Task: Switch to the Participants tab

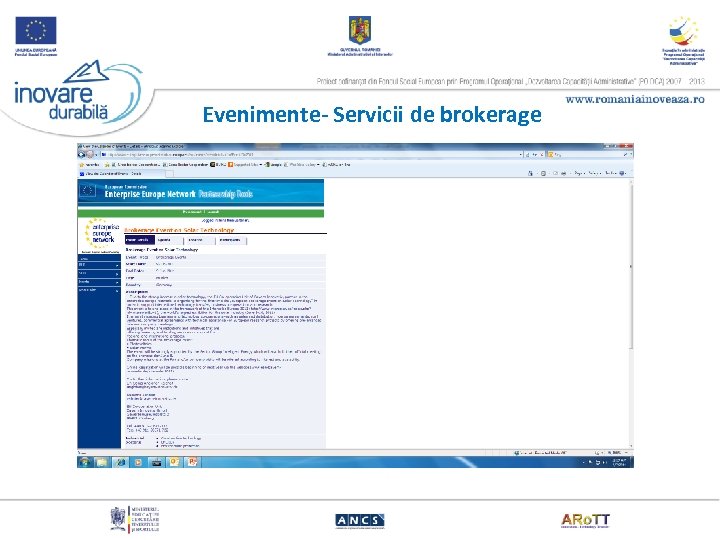Action: 231,240
